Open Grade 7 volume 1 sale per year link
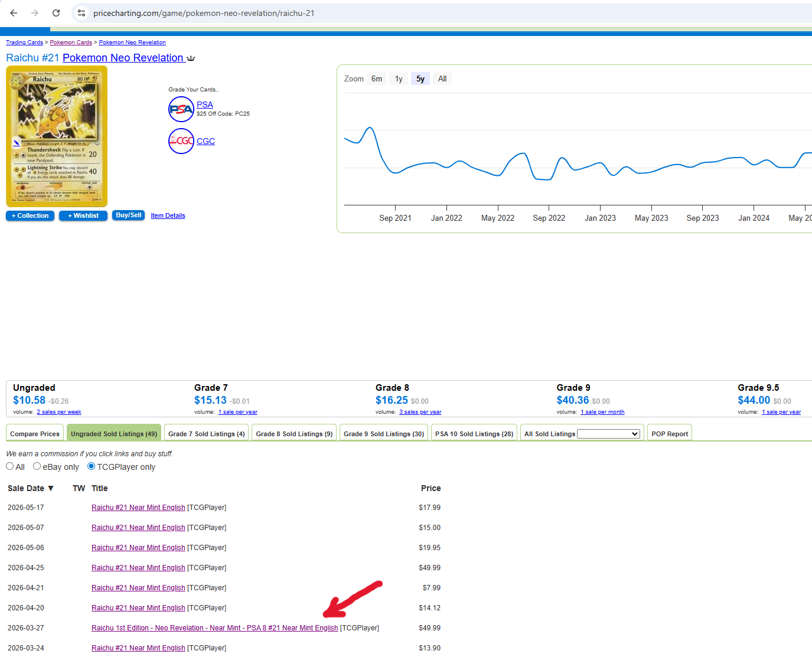Viewport: 812px width, 654px height. [x=238, y=412]
